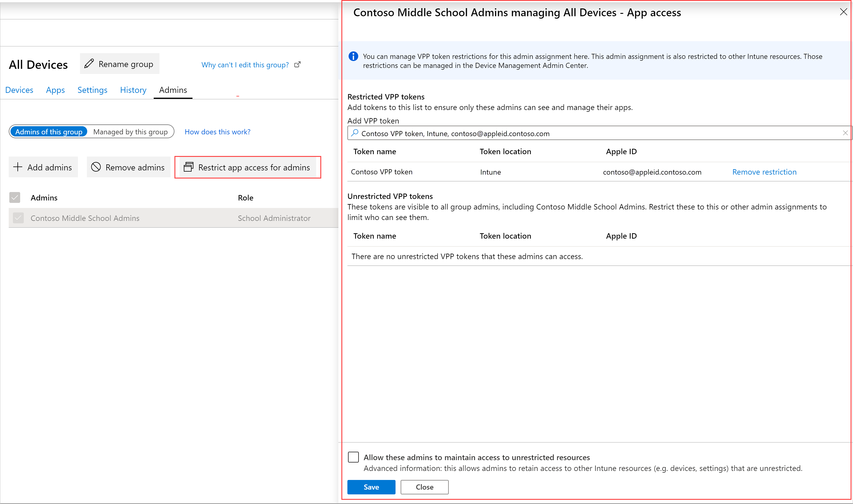
Task: Click the windows icon on Restrict app access
Action: tap(189, 167)
